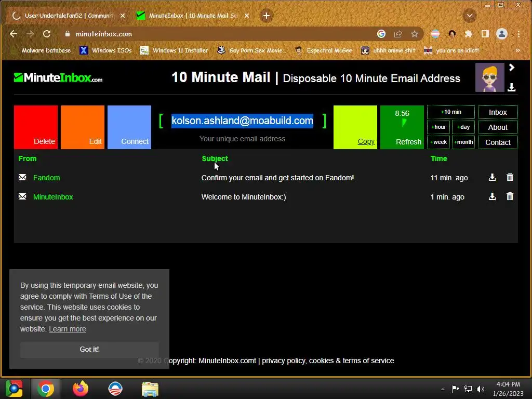
Task: Close the MinuteInbox tab
Action: (x=247, y=16)
